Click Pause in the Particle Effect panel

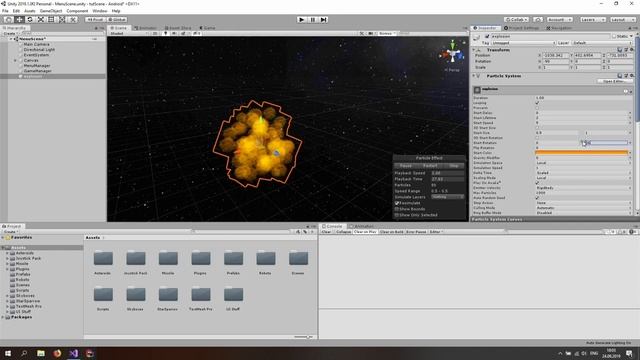[405, 166]
